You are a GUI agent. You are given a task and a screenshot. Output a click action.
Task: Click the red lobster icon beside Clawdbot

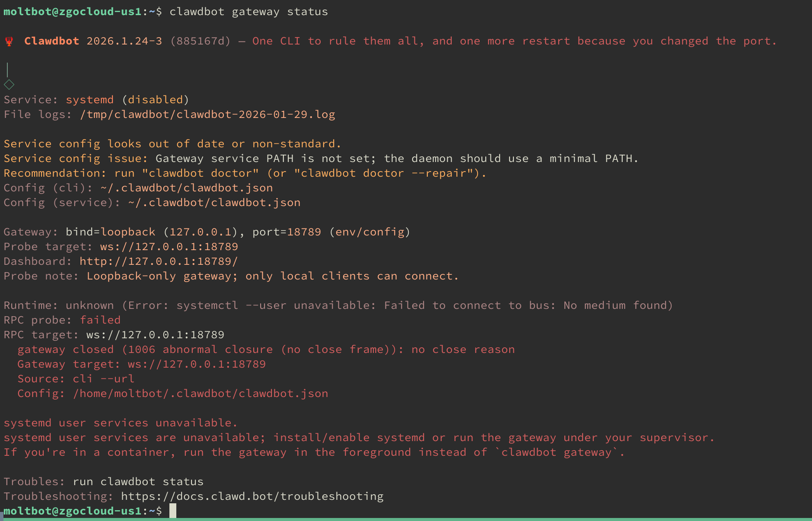click(9, 41)
